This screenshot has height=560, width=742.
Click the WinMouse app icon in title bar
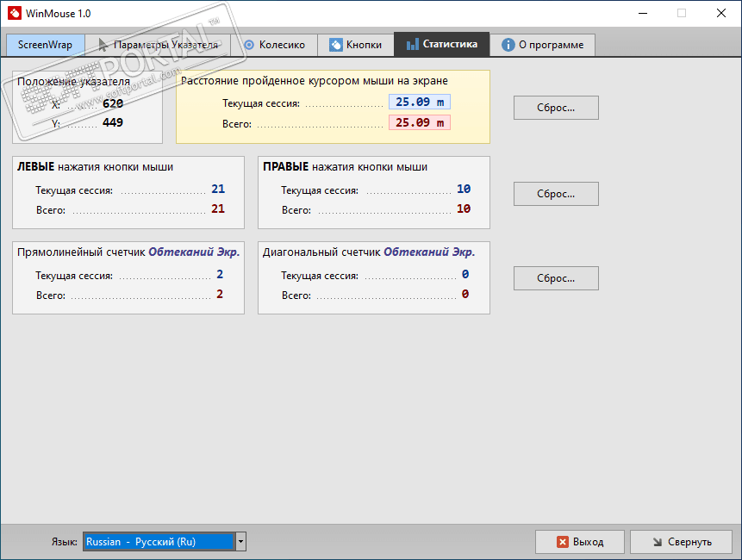(15, 13)
